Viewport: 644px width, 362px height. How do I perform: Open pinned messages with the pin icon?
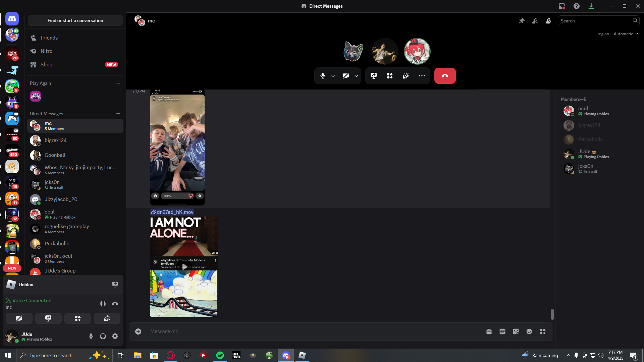click(x=522, y=21)
